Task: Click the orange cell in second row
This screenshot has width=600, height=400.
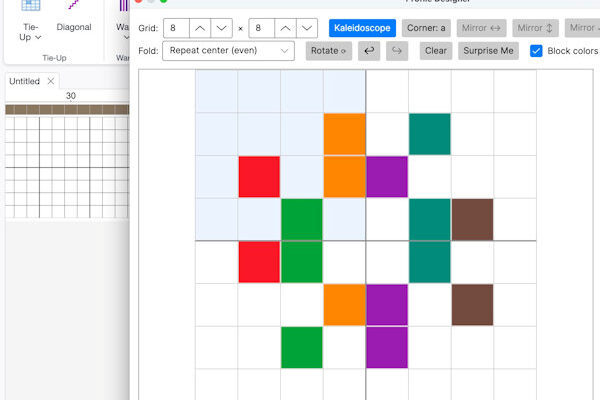Action: (x=344, y=134)
